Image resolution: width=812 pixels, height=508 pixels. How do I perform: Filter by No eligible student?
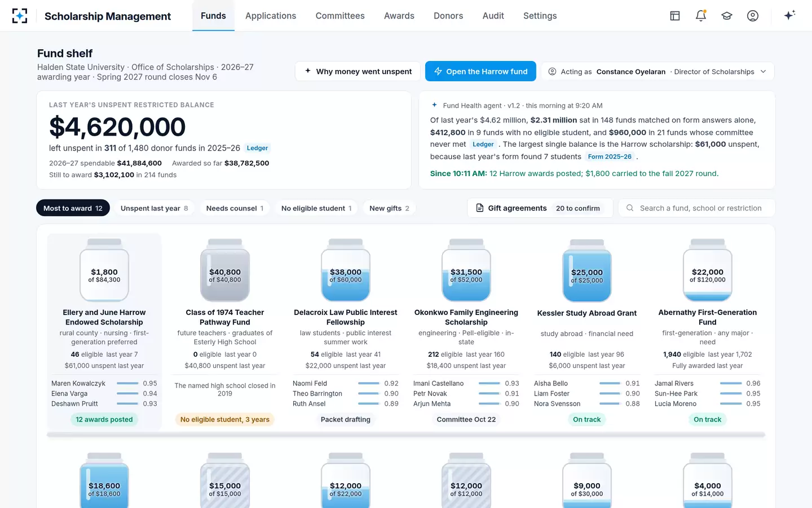coord(316,208)
